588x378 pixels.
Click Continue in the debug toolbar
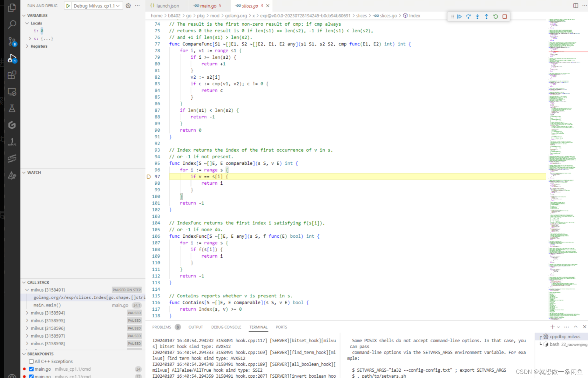point(459,17)
